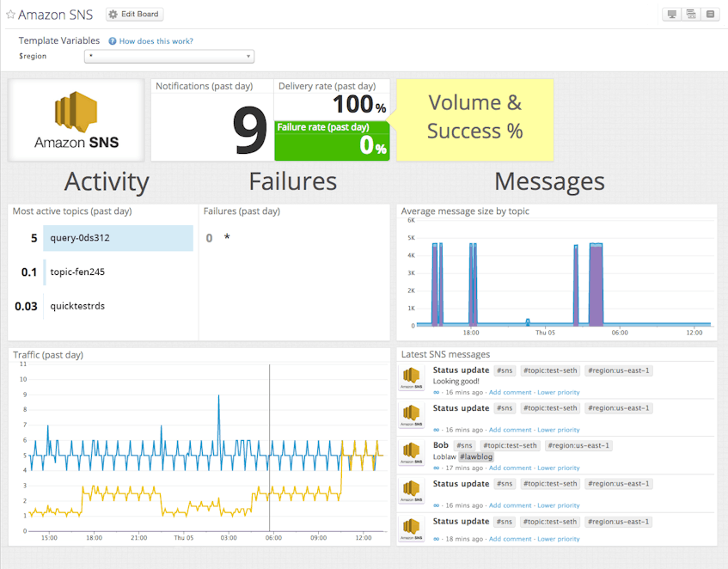Click #region:us-east-1 tag on 'Looking good!' message
This screenshot has height=569, width=728.
point(618,370)
